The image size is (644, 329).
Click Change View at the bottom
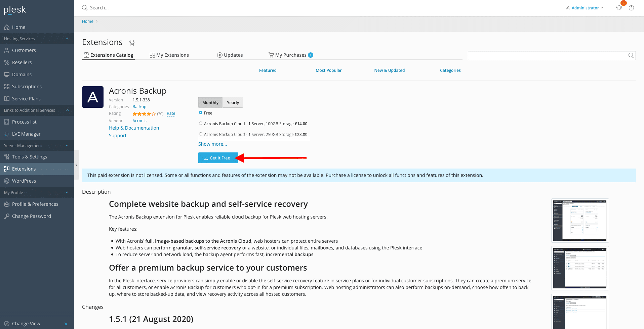pyautogui.click(x=26, y=324)
